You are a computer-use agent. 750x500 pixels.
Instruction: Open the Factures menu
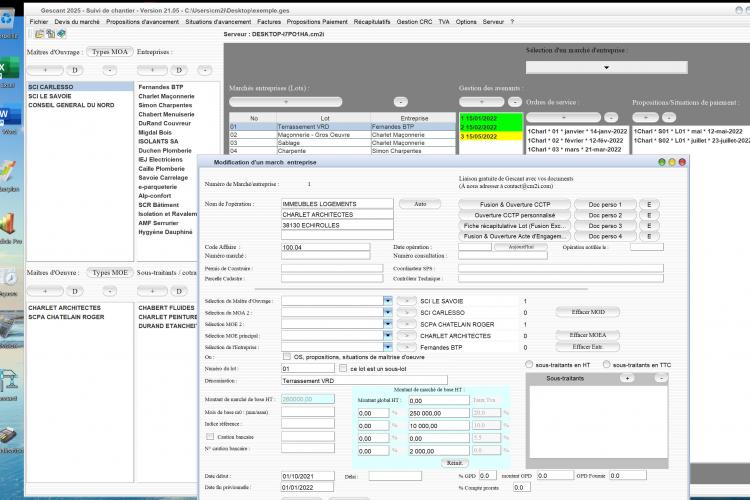click(269, 22)
